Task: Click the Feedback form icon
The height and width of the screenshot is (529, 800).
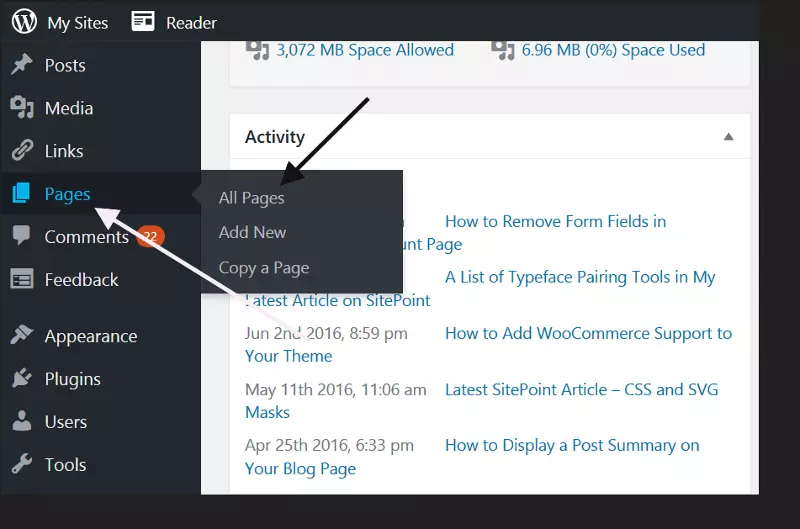Action: click(x=22, y=279)
